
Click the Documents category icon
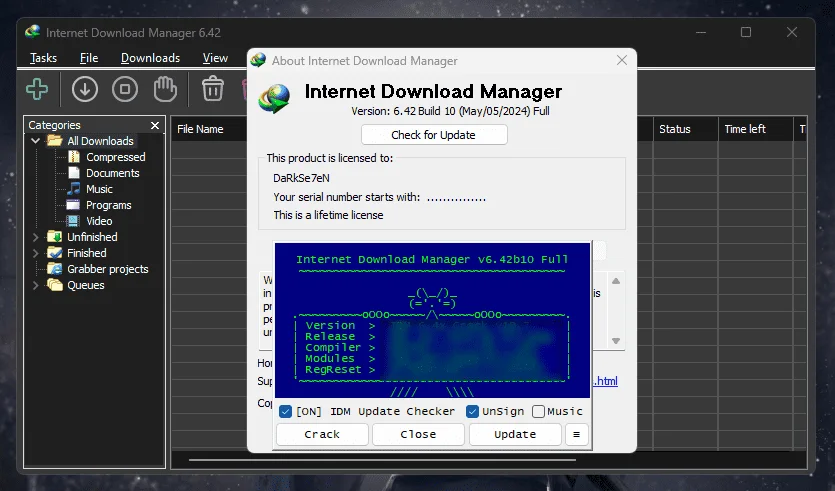click(x=74, y=173)
